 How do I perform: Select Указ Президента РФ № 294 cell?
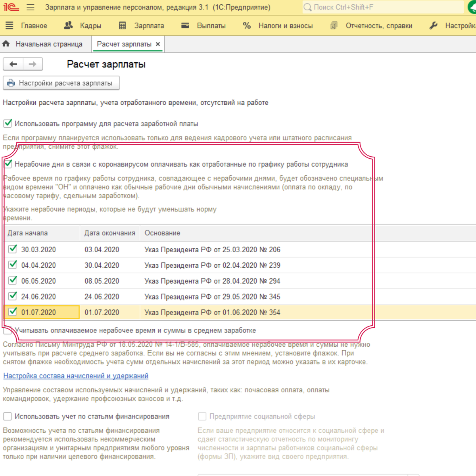308,281
